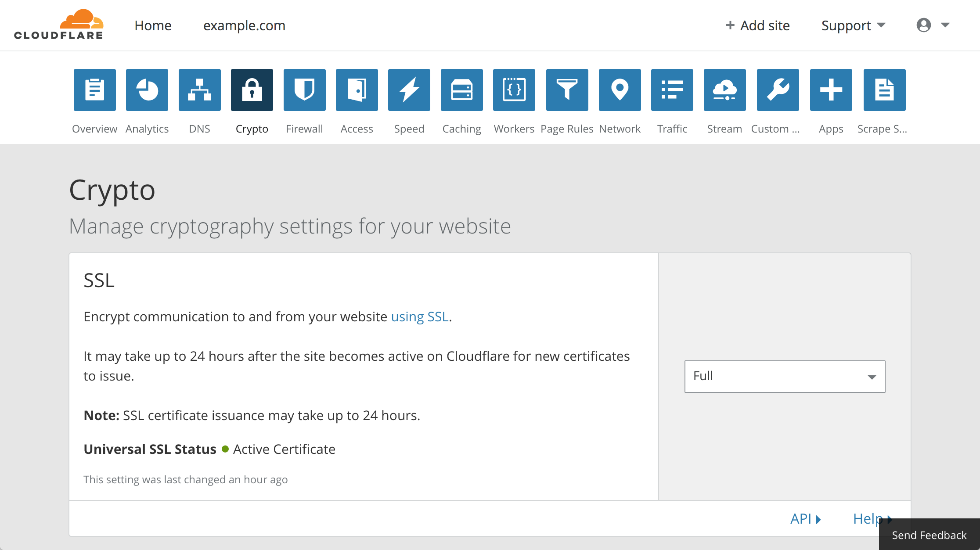Click the Send Feedback button
The height and width of the screenshot is (550, 980).
929,535
